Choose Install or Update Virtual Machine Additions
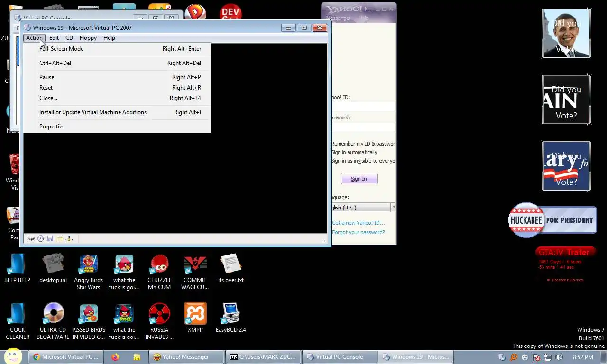 pyautogui.click(x=117, y=112)
